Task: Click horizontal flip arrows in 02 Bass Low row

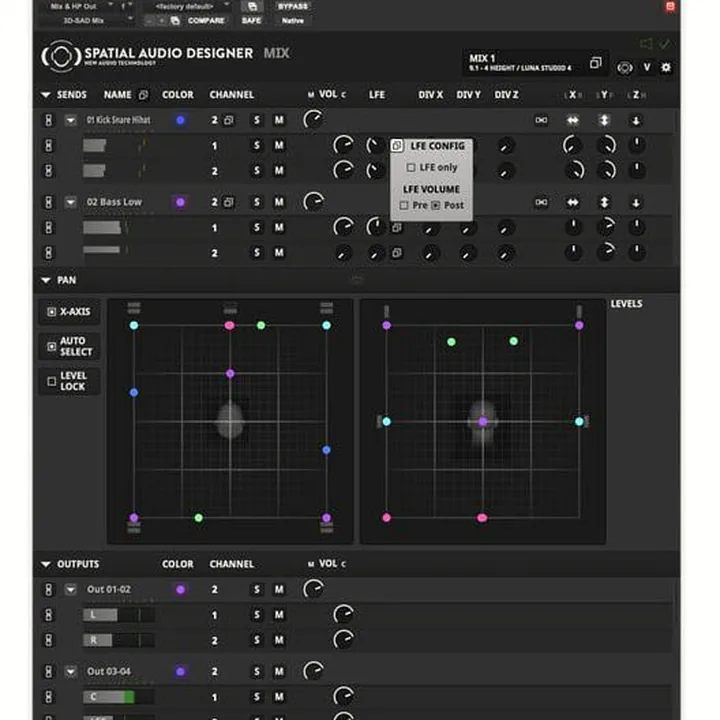Action: (573, 202)
